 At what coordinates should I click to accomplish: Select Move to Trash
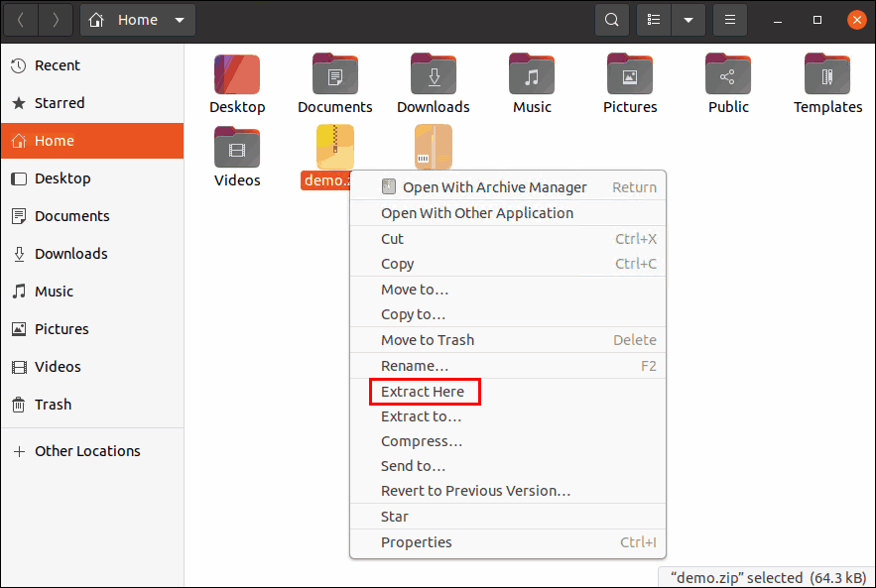point(508,340)
